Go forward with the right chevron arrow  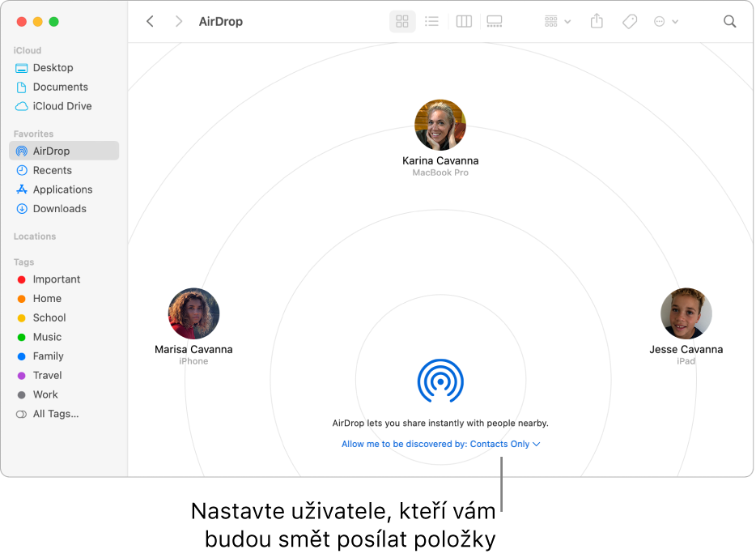[179, 21]
